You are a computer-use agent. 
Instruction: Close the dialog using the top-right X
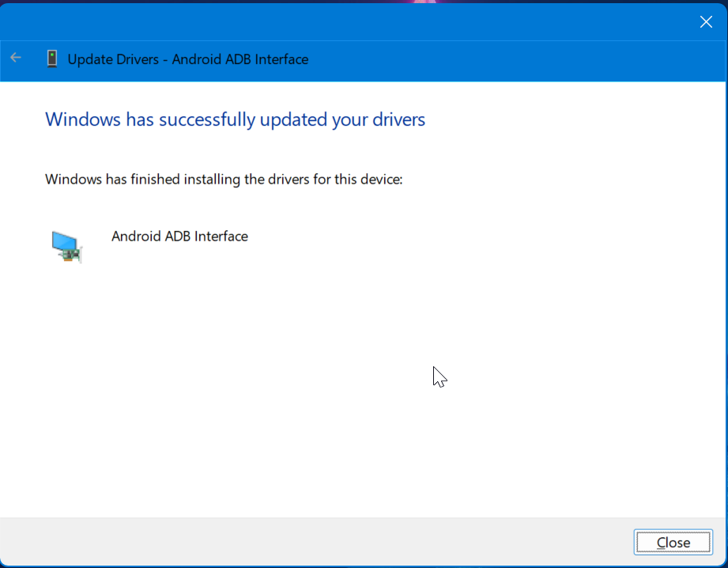pyautogui.click(x=706, y=22)
